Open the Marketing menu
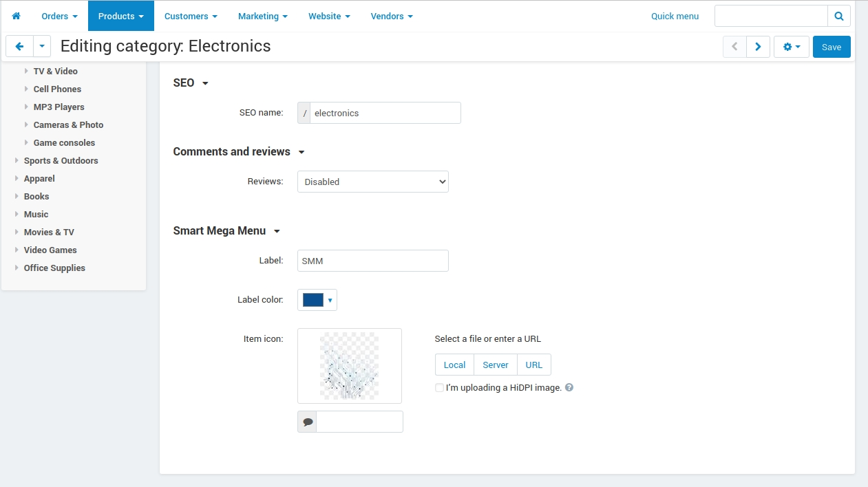The width and height of the screenshot is (868, 487). coord(263,16)
